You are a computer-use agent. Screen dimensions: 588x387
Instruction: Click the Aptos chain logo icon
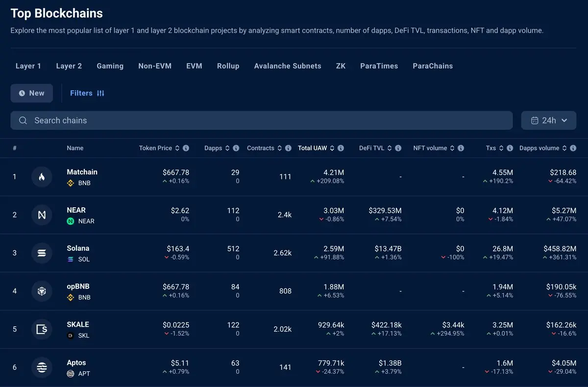(x=42, y=367)
